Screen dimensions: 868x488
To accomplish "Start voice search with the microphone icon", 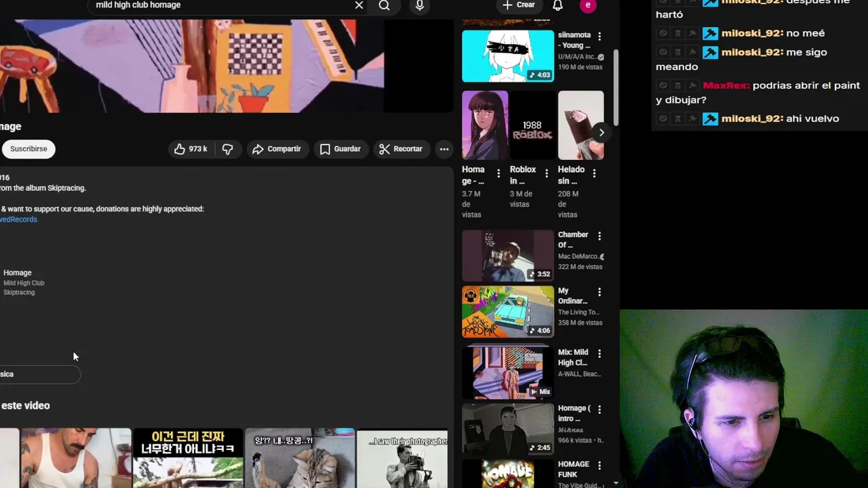I will (420, 5).
